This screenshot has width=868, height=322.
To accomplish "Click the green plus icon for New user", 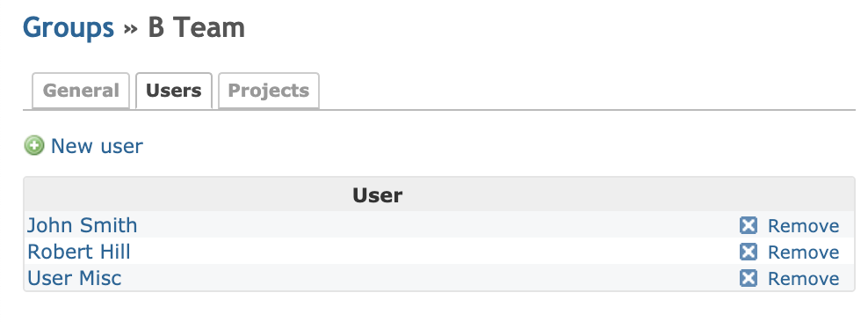I will coord(33,146).
